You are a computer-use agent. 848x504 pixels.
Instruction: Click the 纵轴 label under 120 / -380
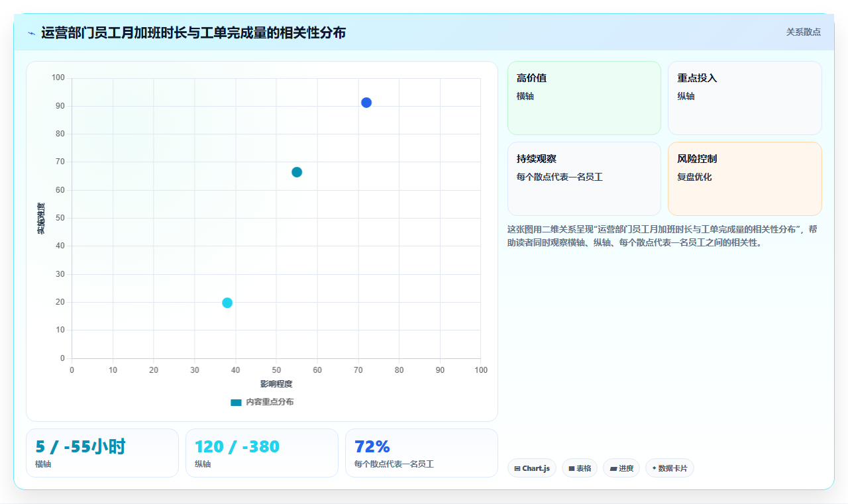pos(203,464)
